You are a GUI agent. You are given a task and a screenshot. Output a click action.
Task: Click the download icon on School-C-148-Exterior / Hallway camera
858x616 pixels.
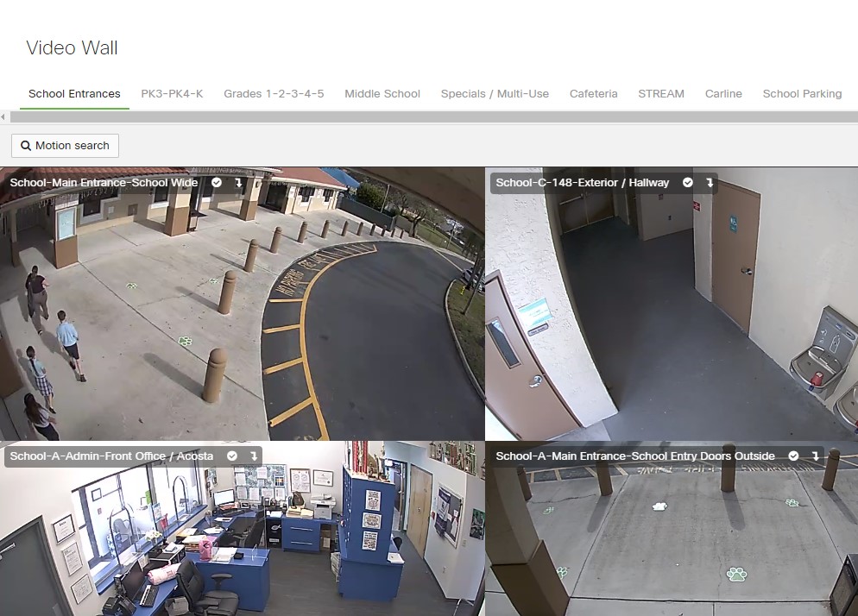(x=710, y=182)
